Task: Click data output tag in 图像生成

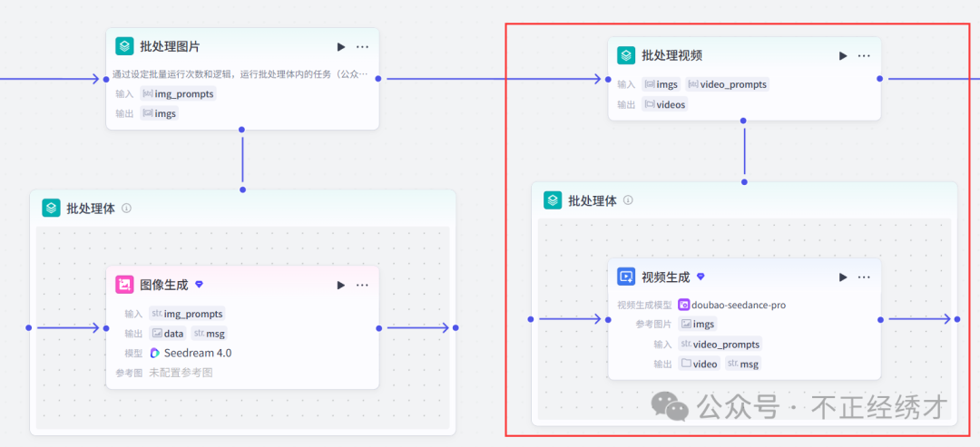Action: click(x=168, y=334)
